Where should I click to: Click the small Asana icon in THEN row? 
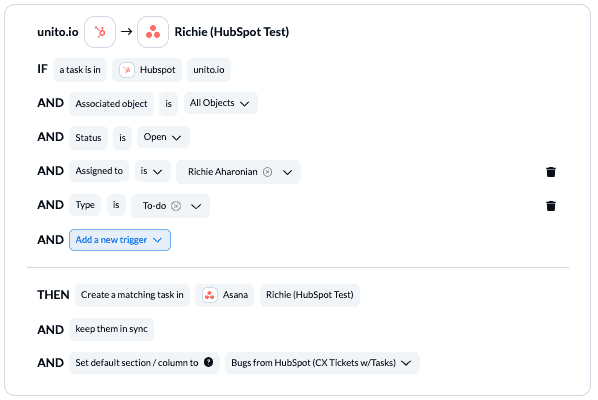pyautogui.click(x=210, y=295)
